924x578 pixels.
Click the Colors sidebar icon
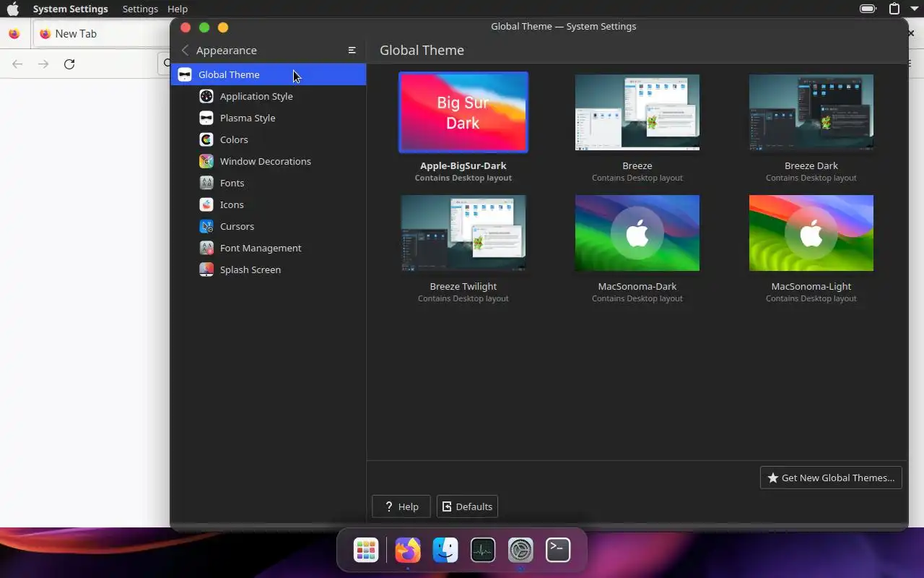[x=206, y=139]
